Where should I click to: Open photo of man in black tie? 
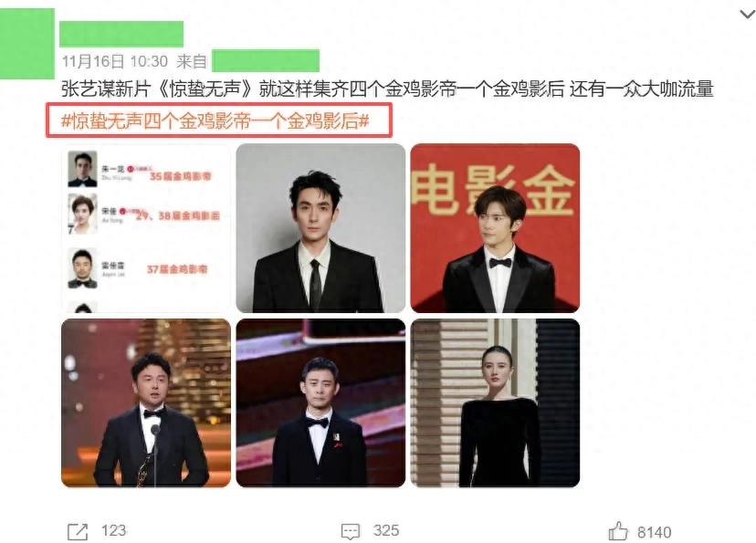pos(320,228)
